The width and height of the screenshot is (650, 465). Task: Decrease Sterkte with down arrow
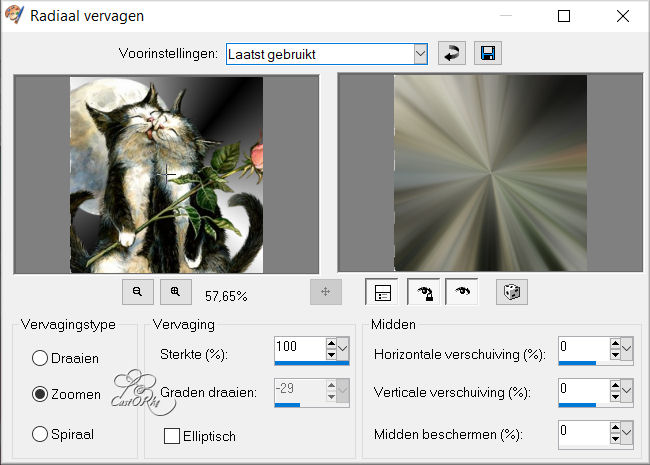tap(331, 354)
